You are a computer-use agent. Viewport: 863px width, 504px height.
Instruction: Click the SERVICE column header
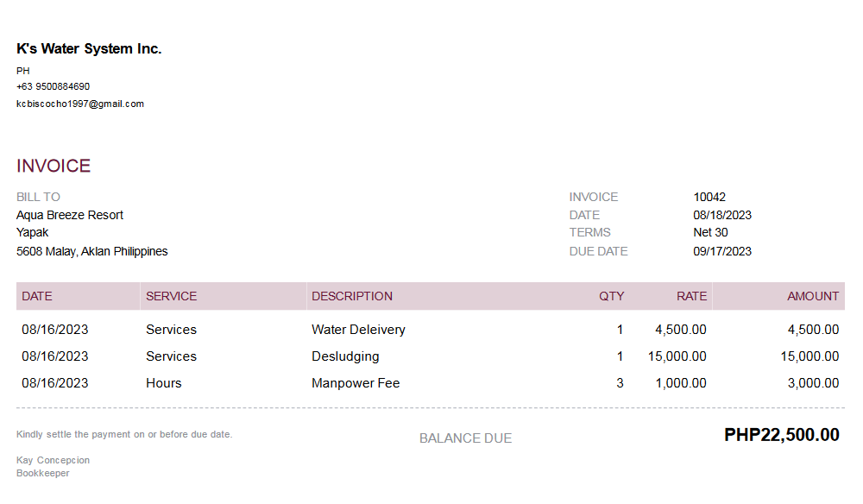(x=171, y=296)
